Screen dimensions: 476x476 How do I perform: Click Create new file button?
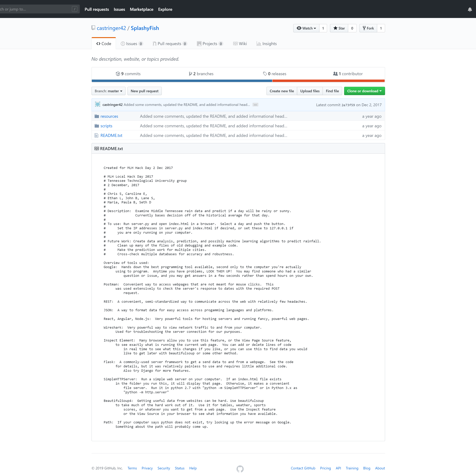282,91
